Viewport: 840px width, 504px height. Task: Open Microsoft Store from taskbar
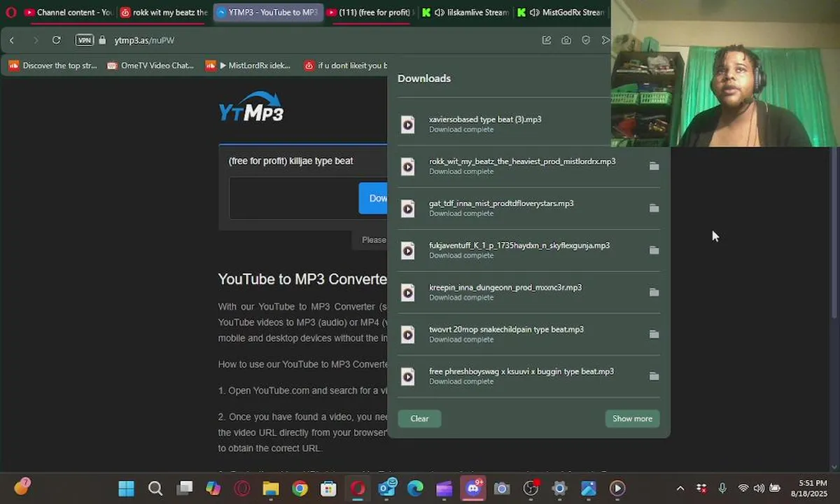[x=328, y=489]
